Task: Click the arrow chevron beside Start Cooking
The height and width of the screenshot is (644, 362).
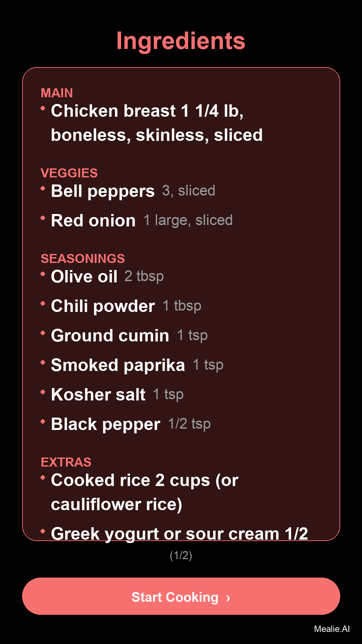Action: 228,597
